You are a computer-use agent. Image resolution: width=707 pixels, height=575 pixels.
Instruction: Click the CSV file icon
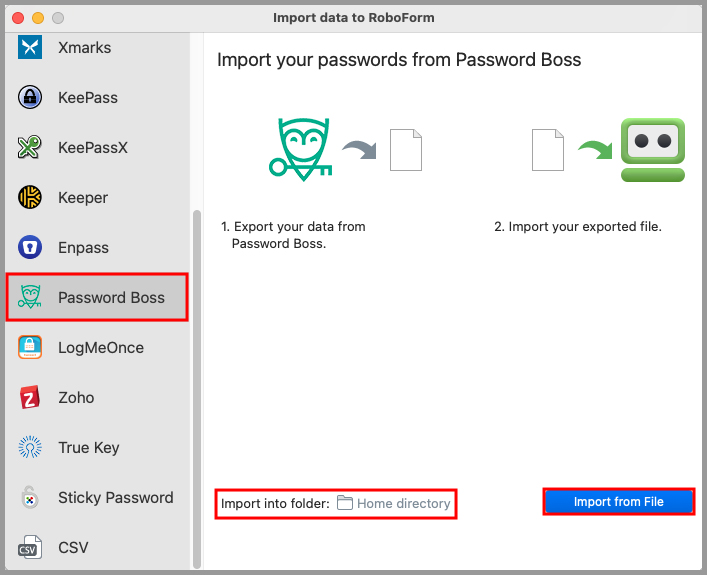point(30,547)
